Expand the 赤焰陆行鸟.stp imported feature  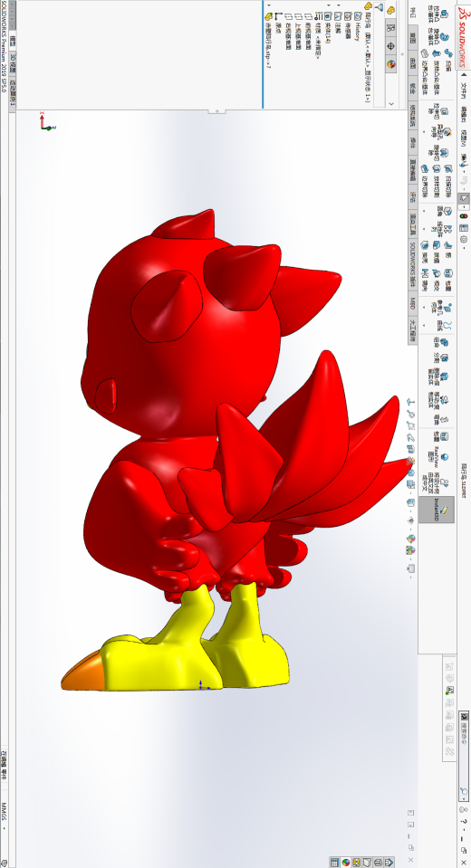coord(269,5)
